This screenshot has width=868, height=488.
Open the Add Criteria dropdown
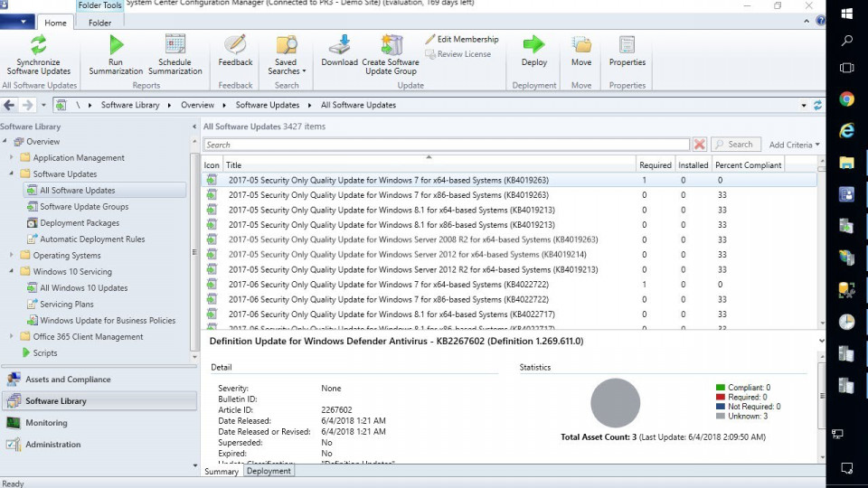(794, 145)
